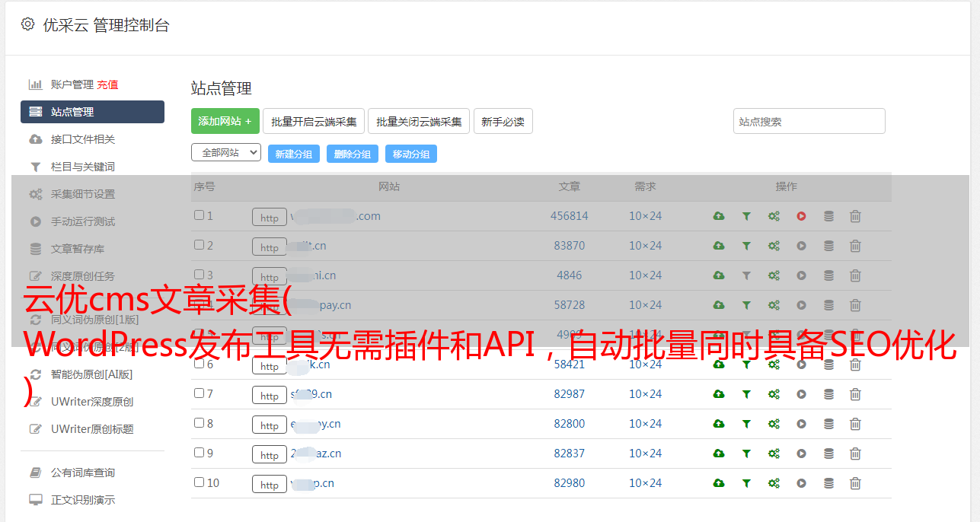Screen dimensions: 980x522
Task: Go to 接口文件相关 in the sidebar
Action: pos(83,139)
